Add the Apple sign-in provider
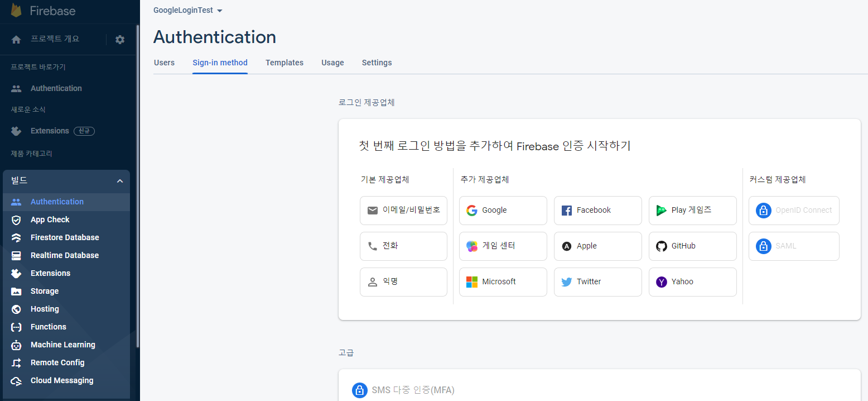This screenshot has height=401, width=868. 598,246
